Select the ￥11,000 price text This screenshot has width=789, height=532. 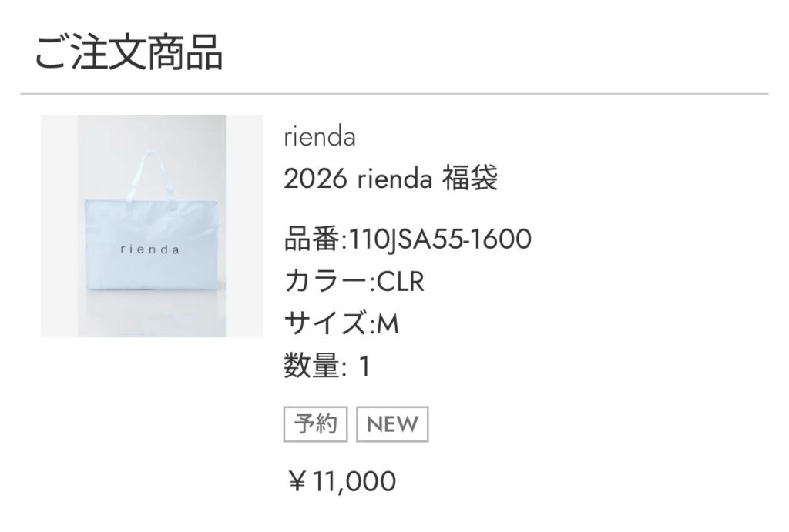point(341,482)
